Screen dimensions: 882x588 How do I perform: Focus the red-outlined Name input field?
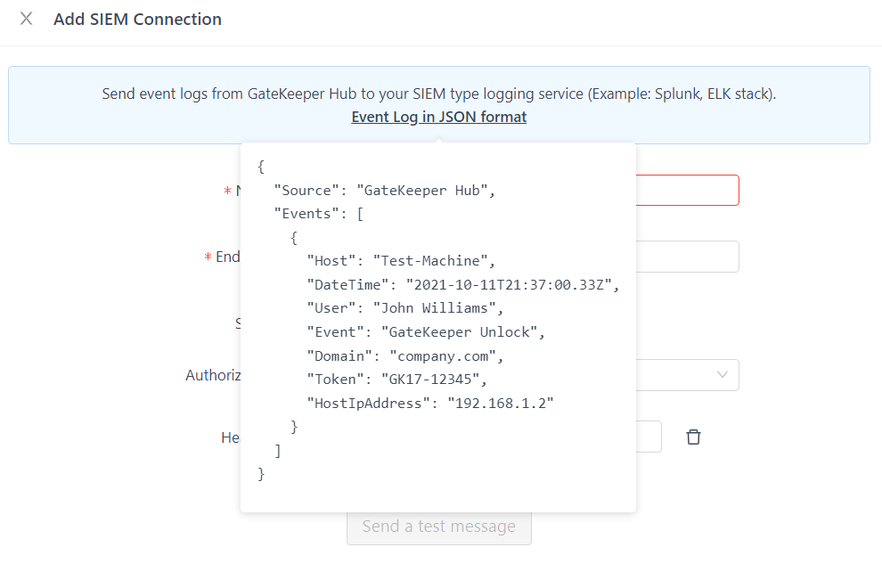pyautogui.click(x=687, y=191)
